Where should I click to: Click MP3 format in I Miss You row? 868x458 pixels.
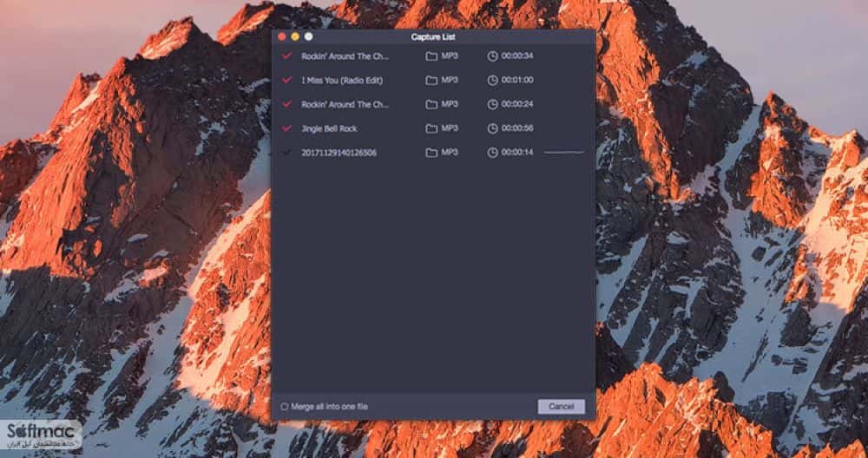pos(450,80)
